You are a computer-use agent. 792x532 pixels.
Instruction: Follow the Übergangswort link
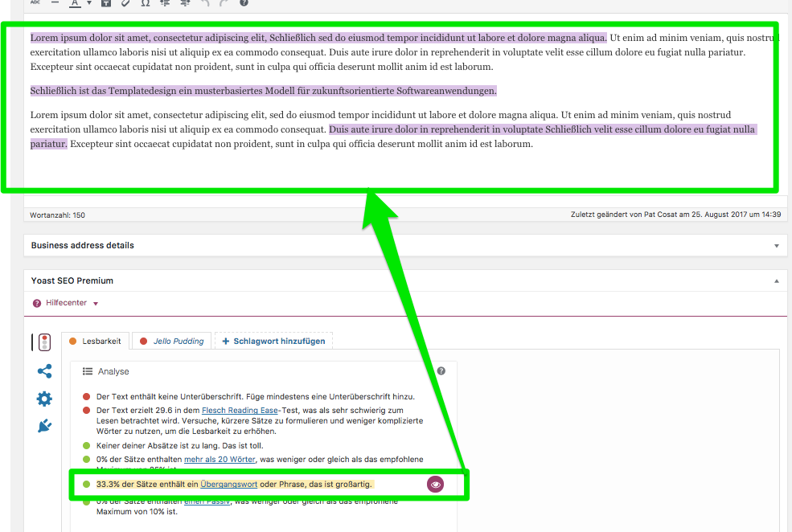pos(229,484)
